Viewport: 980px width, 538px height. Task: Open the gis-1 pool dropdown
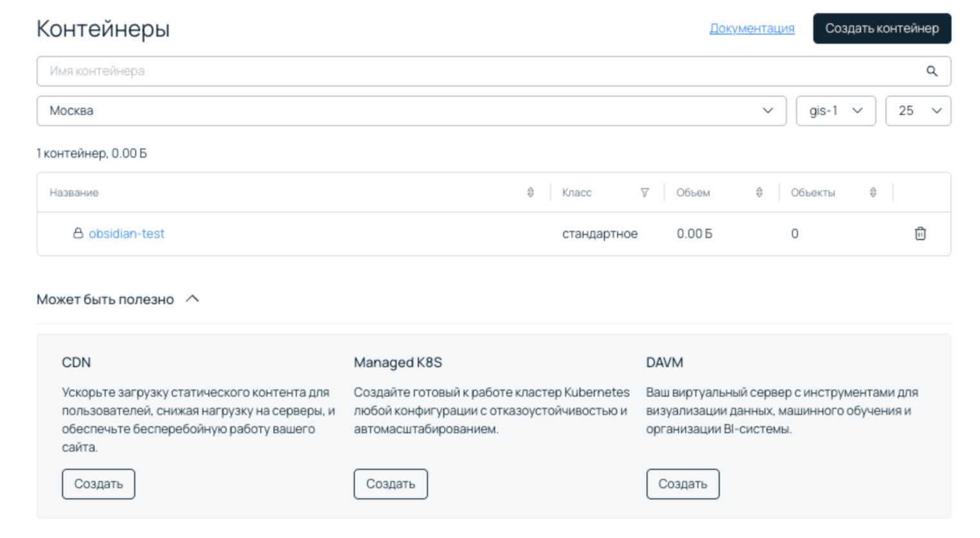835,111
